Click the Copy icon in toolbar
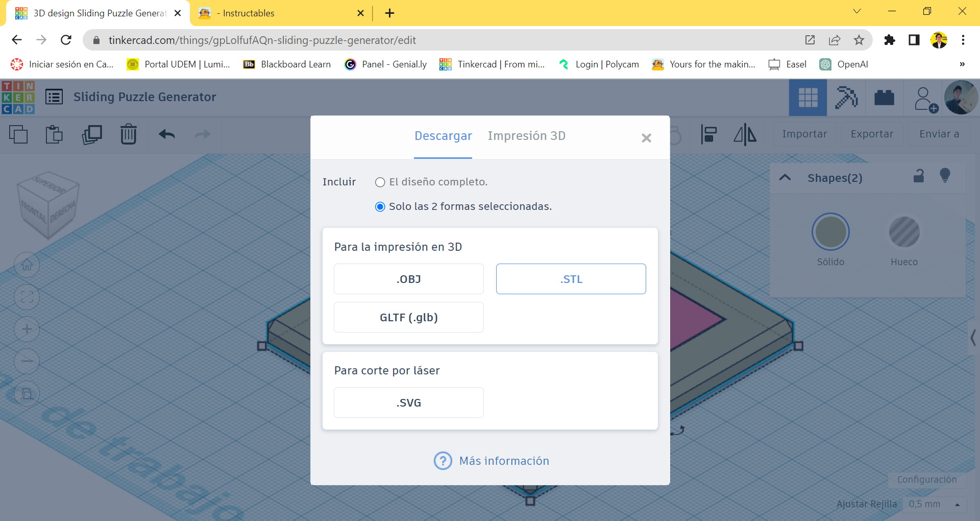Viewport: 980px width, 521px height. tap(18, 134)
